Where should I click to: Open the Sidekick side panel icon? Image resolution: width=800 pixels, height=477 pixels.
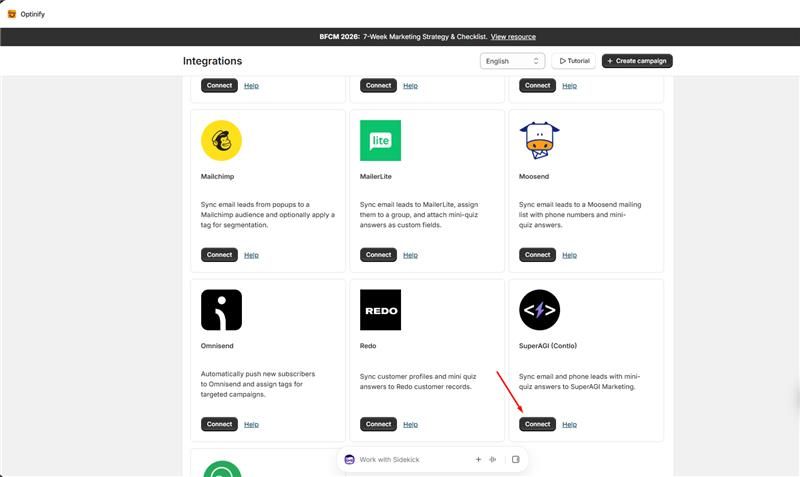[x=516, y=459]
